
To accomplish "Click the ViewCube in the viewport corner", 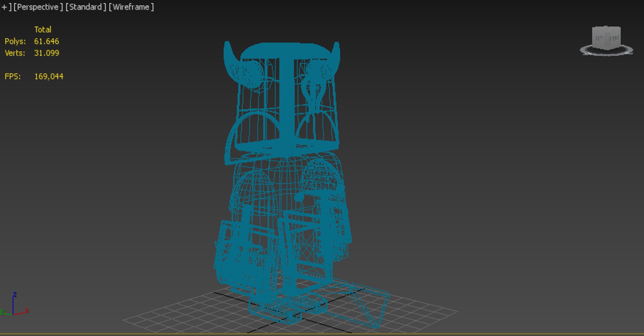I will tap(606, 38).
